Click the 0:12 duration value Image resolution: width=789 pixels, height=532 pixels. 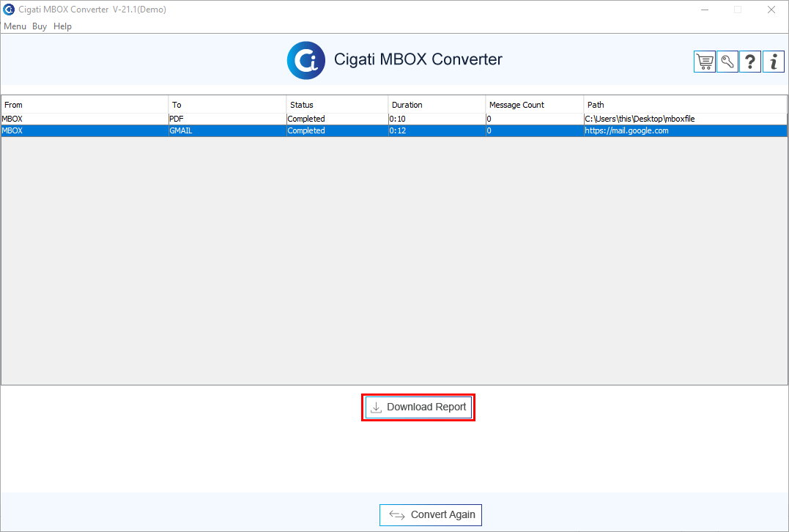coord(398,130)
